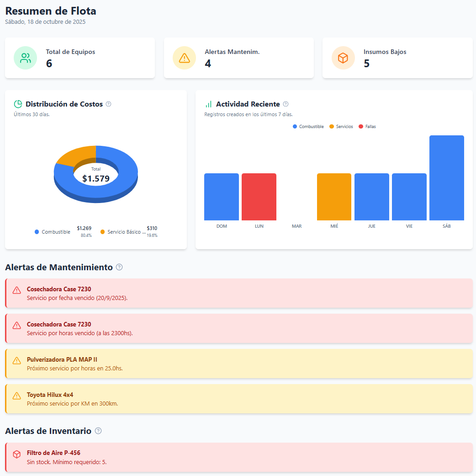Screen dimensions: 476x476
Task: Select the Total de Equipos summary card
Action: [80, 58]
